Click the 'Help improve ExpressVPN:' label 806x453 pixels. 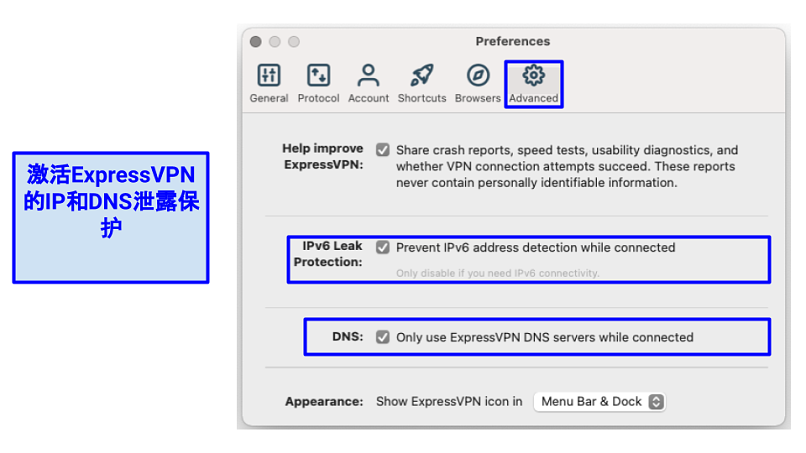[x=323, y=156]
